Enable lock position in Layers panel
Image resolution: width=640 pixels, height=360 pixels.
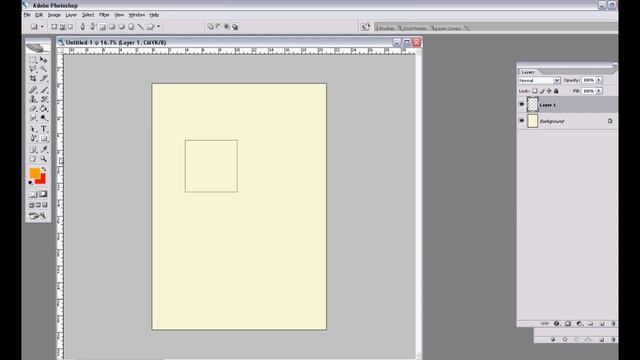(x=549, y=91)
